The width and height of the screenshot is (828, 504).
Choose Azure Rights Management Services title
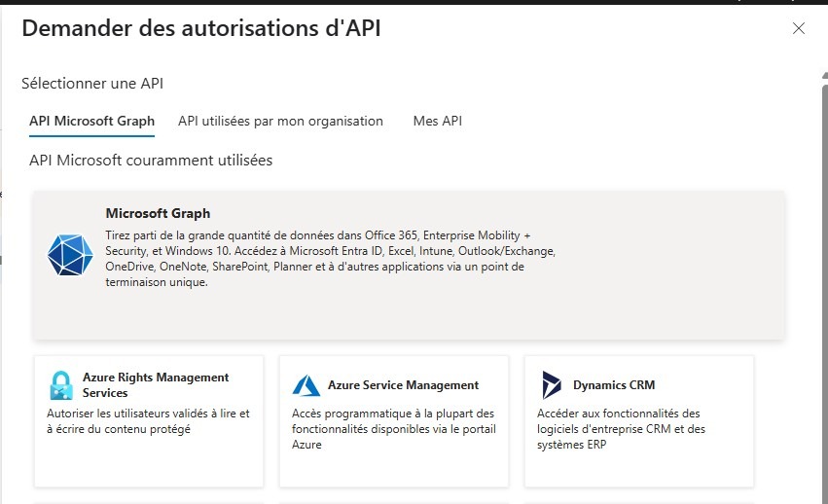(156, 385)
